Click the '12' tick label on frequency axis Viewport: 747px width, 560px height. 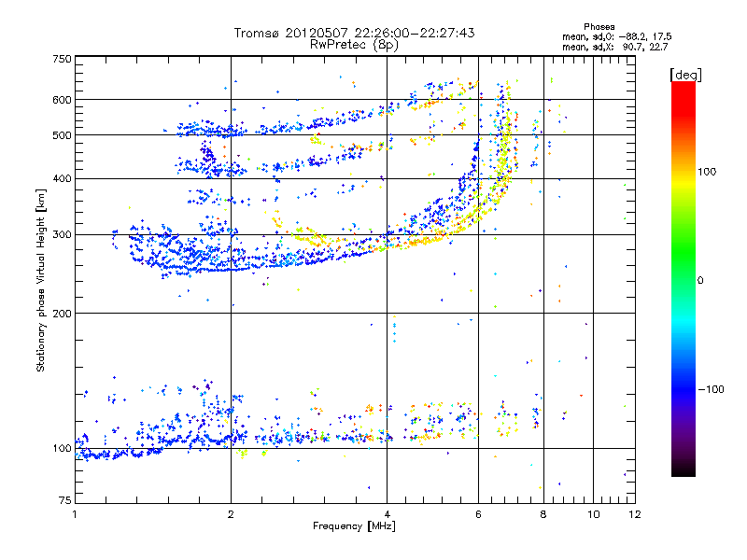click(635, 514)
